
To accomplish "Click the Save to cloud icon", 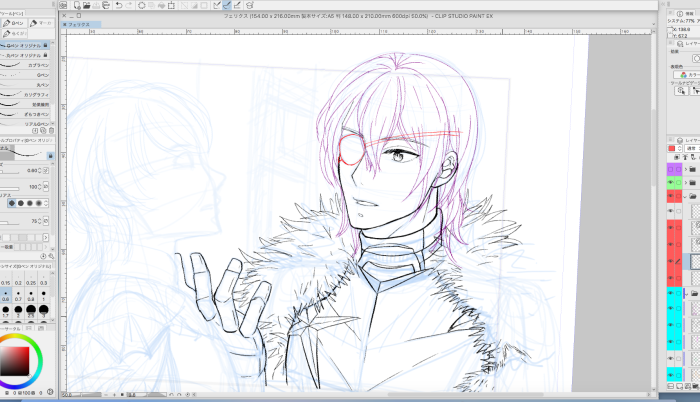I will pos(96,5).
